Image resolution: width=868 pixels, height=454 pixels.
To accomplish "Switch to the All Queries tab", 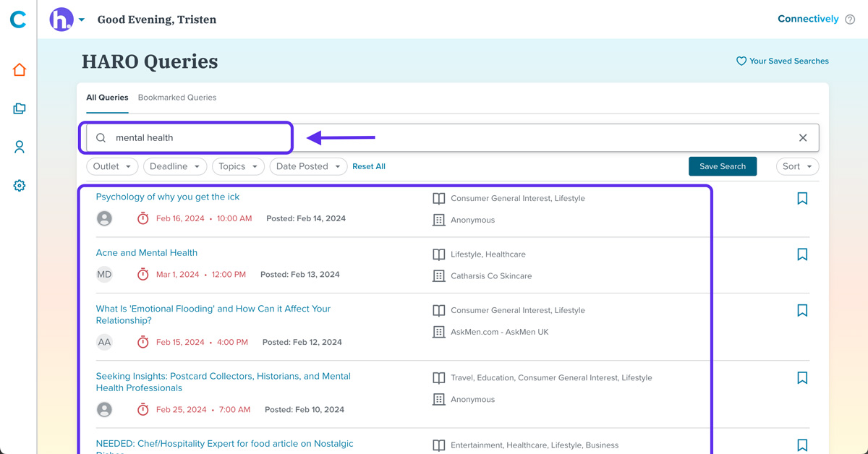I will pyautogui.click(x=107, y=98).
